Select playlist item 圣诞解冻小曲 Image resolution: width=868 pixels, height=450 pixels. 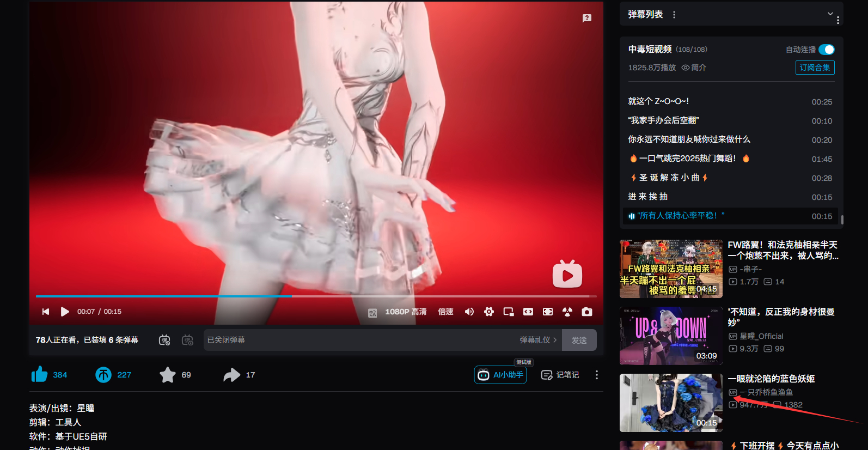pyautogui.click(x=669, y=178)
